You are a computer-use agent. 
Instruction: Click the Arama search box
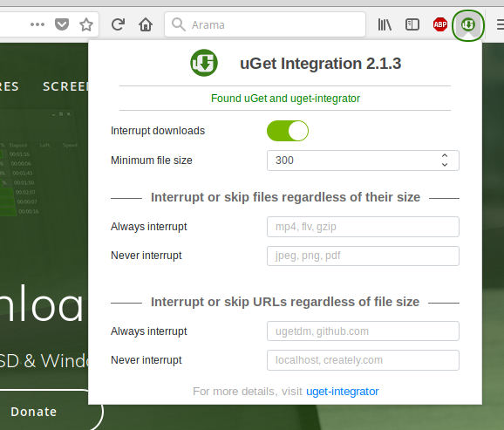tap(265, 24)
